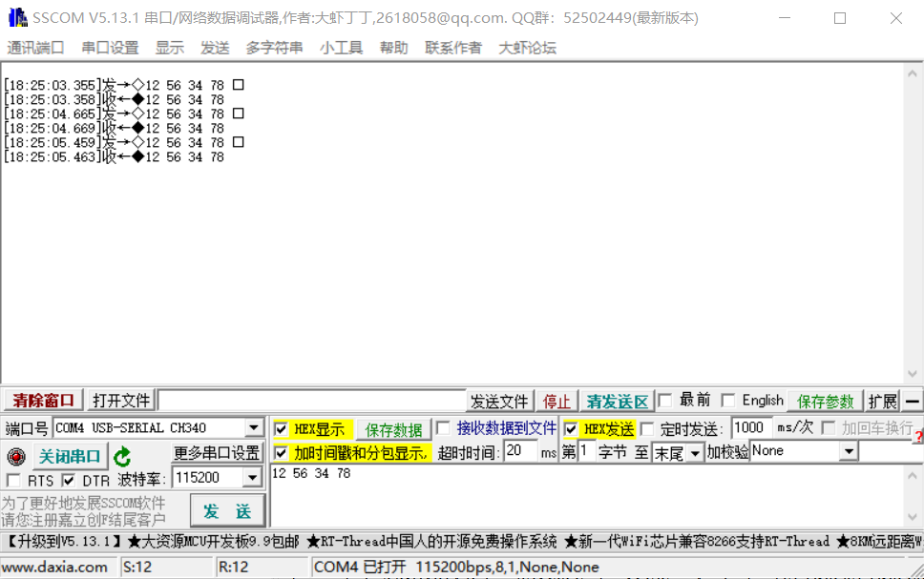Uncheck 加时间戳和分包显示 option
The width and height of the screenshot is (924, 579).
(278, 450)
